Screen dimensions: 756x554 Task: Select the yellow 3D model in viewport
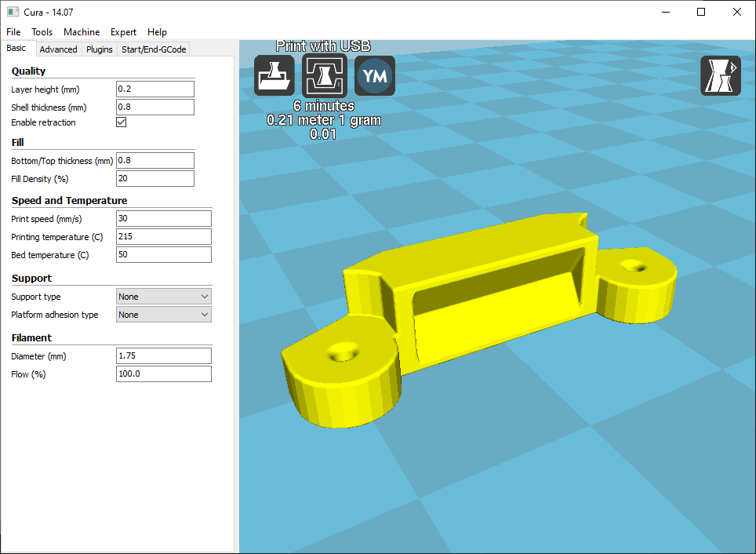pos(478,319)
